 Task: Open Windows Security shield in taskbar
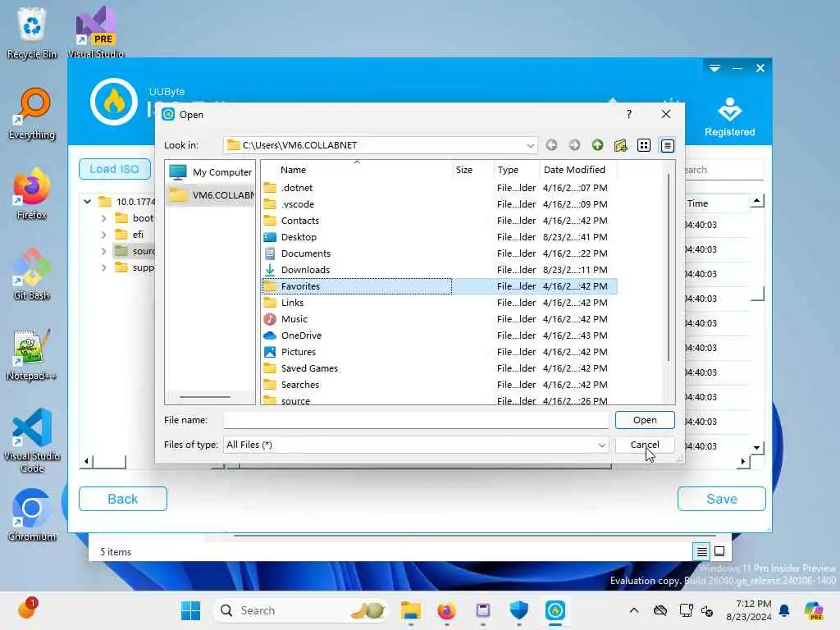518,610
